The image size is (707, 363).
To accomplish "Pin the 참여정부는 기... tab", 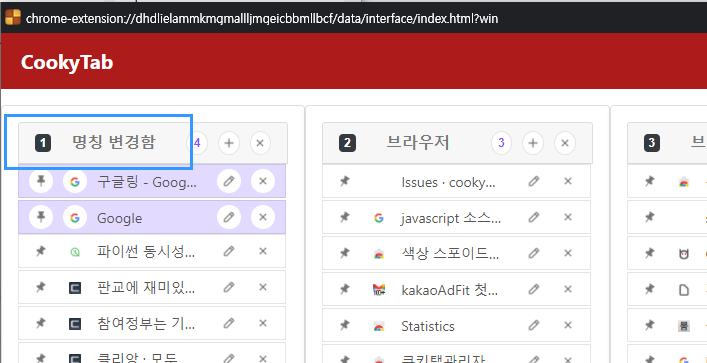I will pyautogui.click(x=41, y=323).
